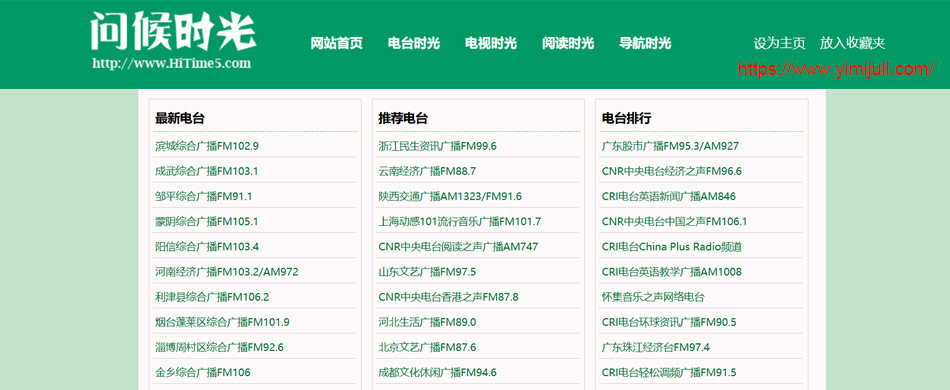Open 烟台蓬莱区综合广播FM101.9

tap(222, 322)
